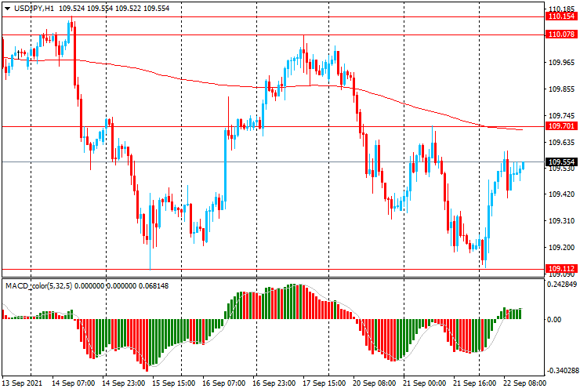Select the 110.154 red price level label
This screenshot has height=392, width=580.
[561, 16]
